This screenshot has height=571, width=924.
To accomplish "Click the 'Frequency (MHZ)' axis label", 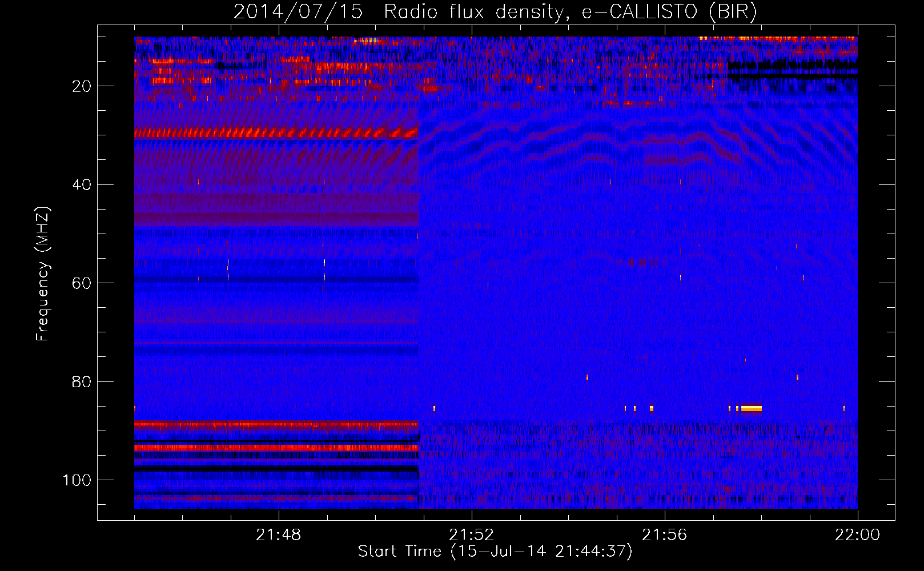I will (x=43, y=274).
